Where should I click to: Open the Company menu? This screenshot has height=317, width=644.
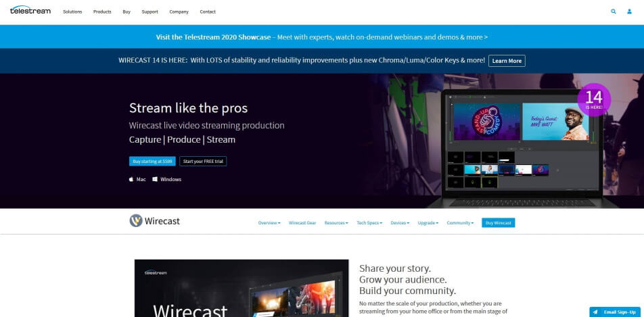pyautogui.click(x=179, y=12)
